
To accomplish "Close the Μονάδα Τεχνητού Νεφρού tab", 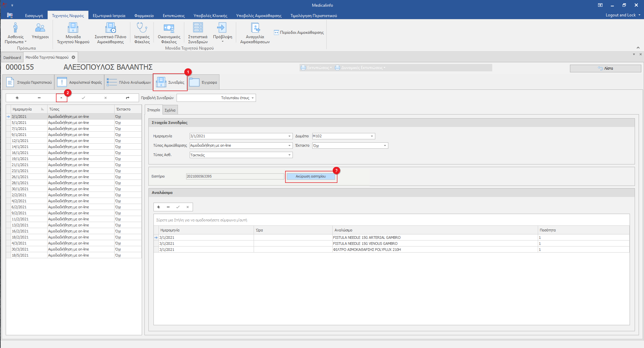I will [x=73, y=57].
